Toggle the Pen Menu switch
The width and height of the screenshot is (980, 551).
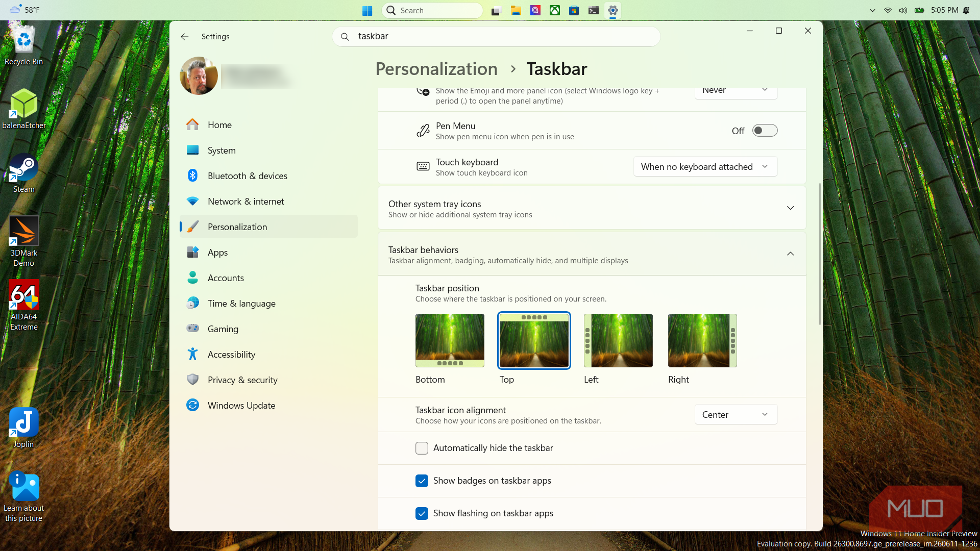[765, 131]
